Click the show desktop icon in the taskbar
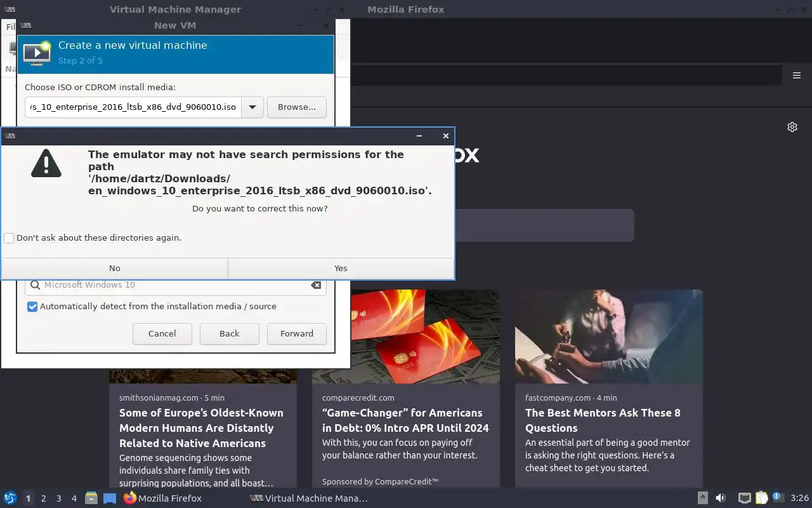This screenshot has width=812, height=508. click(x=110, y=498)
